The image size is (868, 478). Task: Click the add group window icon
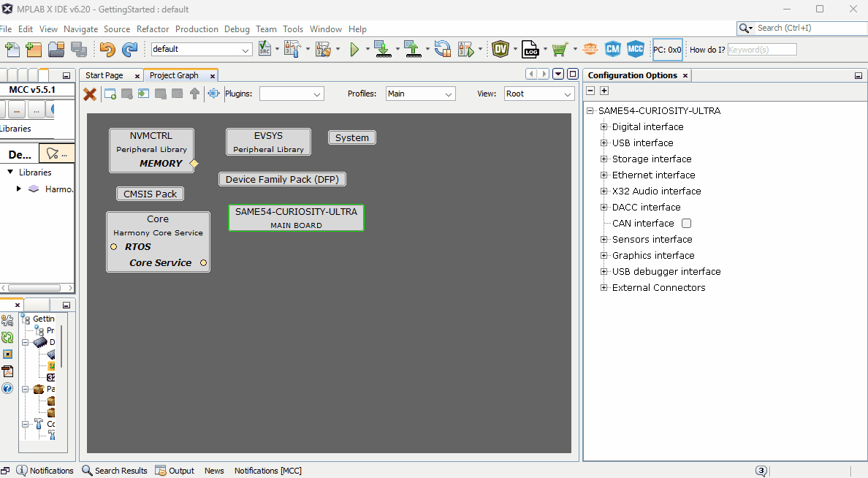coord(110,94)
